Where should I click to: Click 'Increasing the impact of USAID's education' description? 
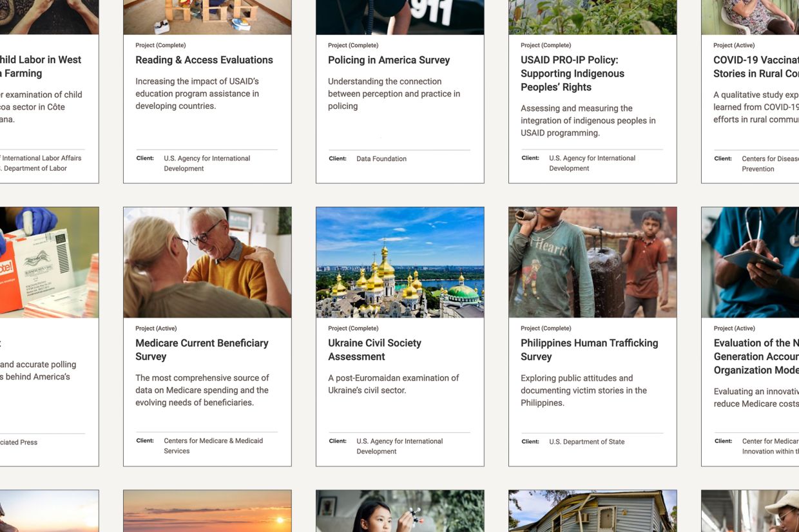pos(197,93)
